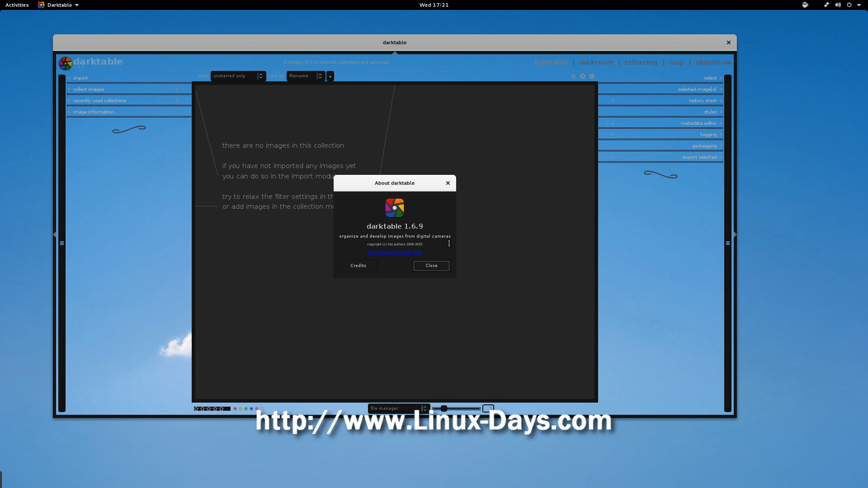This screenshot has width=868, height=488.
Task: Switch to the tethering view
Action: point(641,62)
